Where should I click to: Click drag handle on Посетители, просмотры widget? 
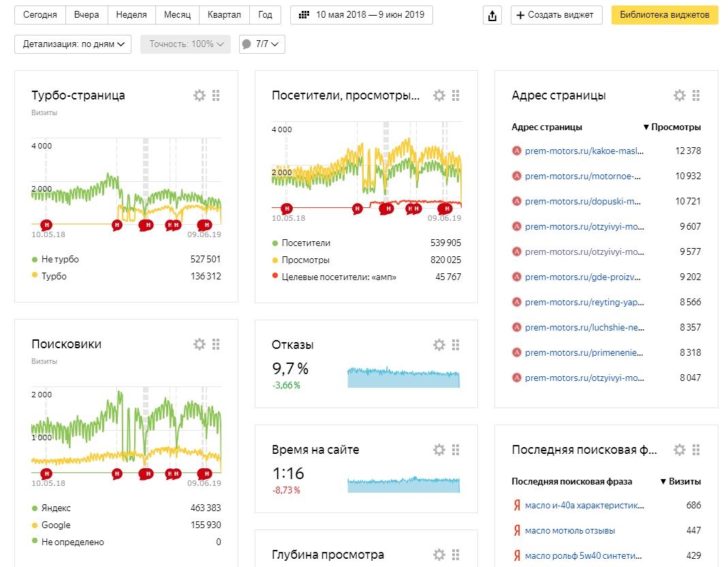tap(456, 95)
